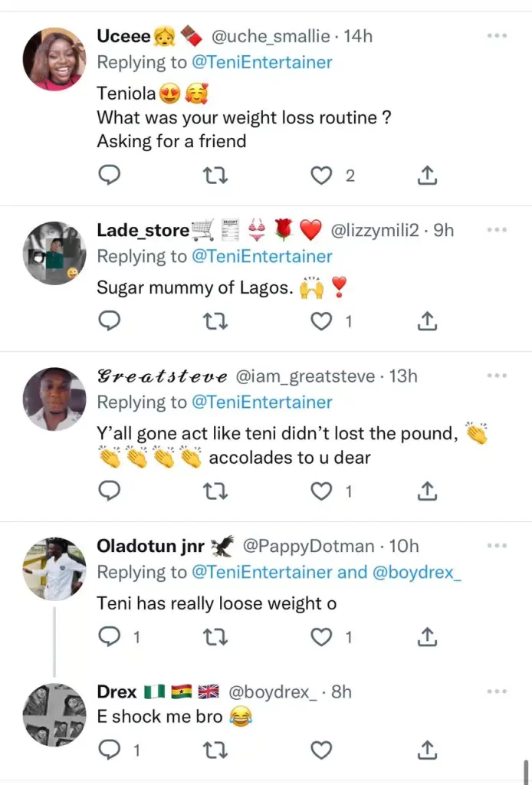
Task: Open more options on Greatsteve's tweet
Action: [497, 376]
